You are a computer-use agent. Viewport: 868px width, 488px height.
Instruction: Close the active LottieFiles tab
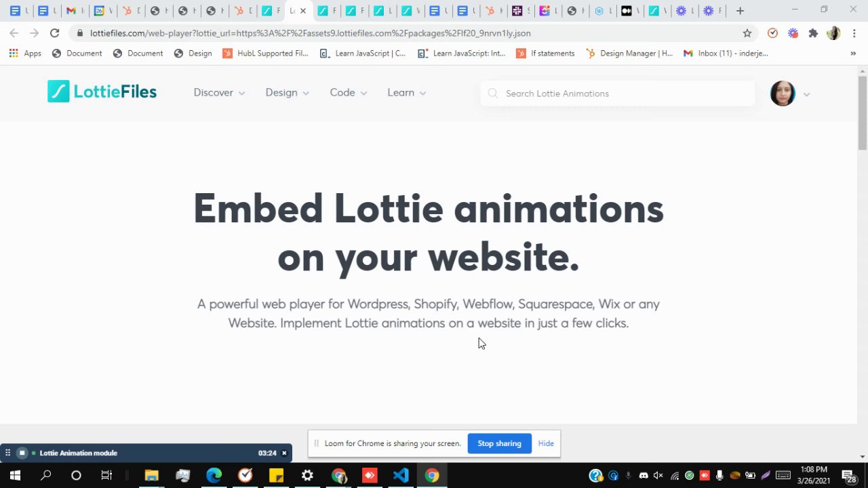click(x=302, y=11)
